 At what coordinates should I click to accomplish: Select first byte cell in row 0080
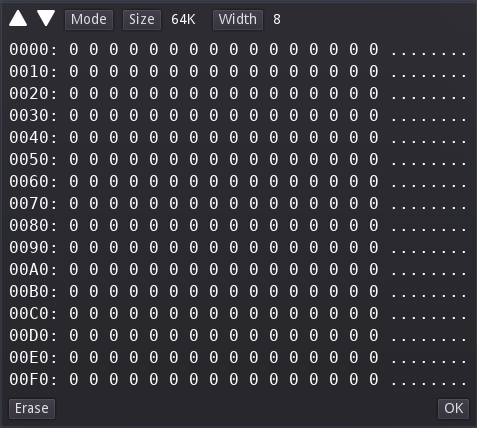coord(74,226)
